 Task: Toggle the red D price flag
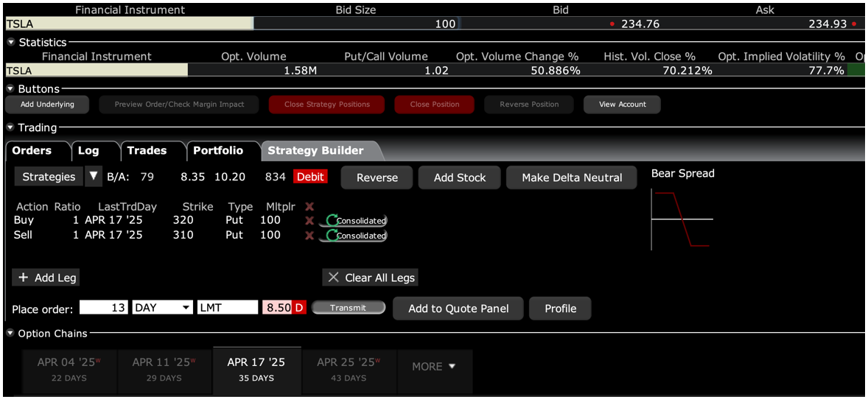point(299,308)
